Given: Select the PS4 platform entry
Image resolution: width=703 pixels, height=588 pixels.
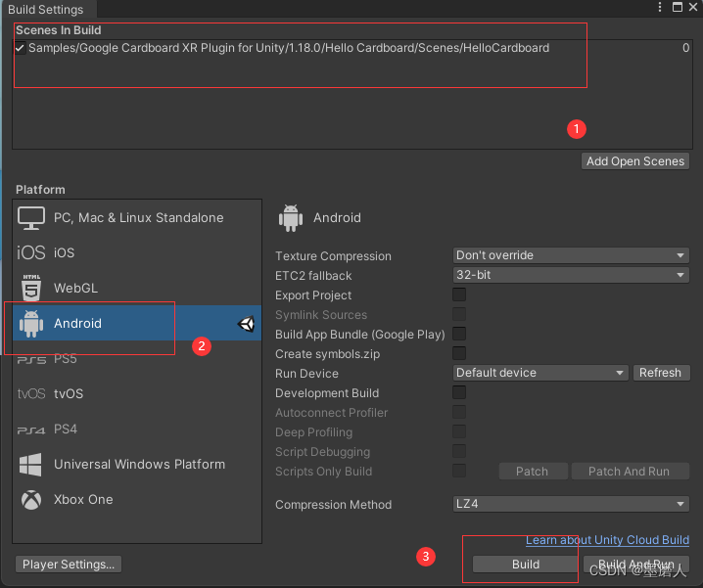Looking at the screenshot, I should pos(137,430).
